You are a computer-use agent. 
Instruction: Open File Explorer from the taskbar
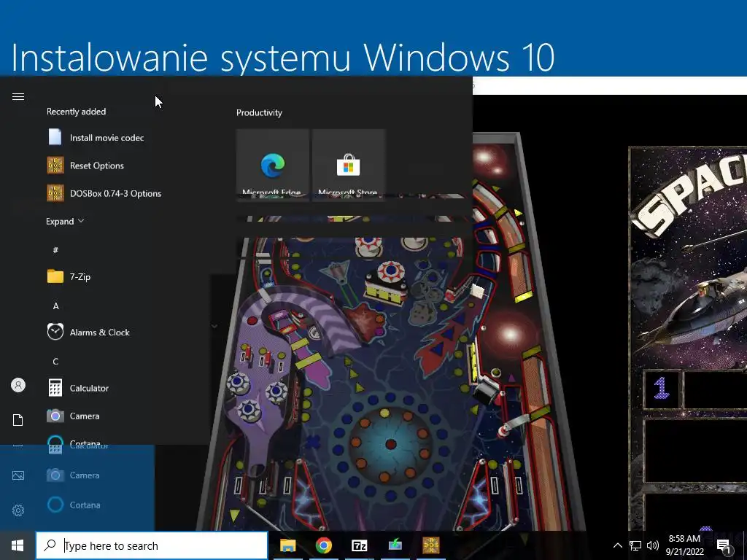287,545
